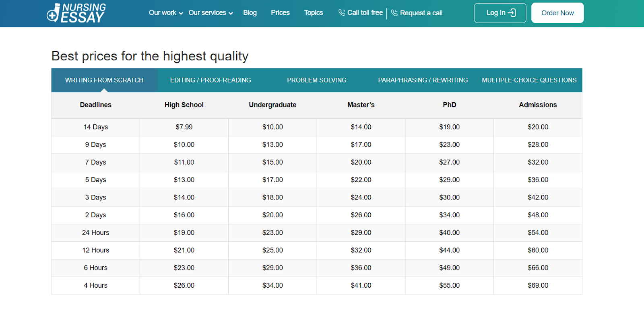Switch to Multiple-Choice Questions tab
644x313 pixels.
point(529,80)
